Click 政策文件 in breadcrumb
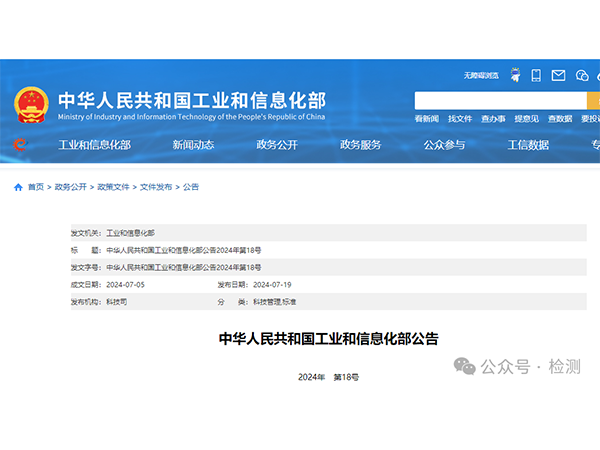Screen dimensions: 600x450 point(113,187)
